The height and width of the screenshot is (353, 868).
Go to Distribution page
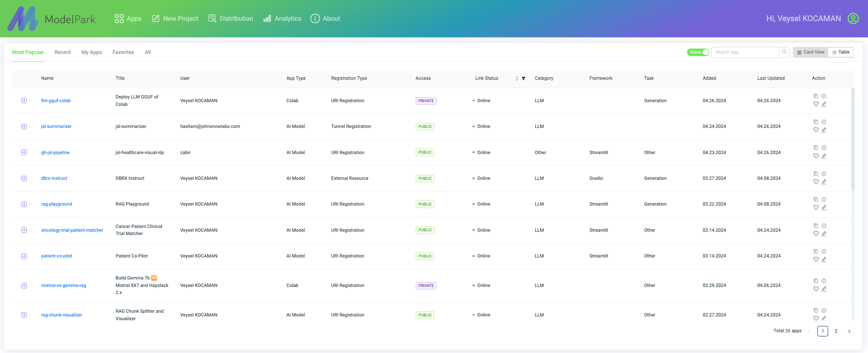231,19
